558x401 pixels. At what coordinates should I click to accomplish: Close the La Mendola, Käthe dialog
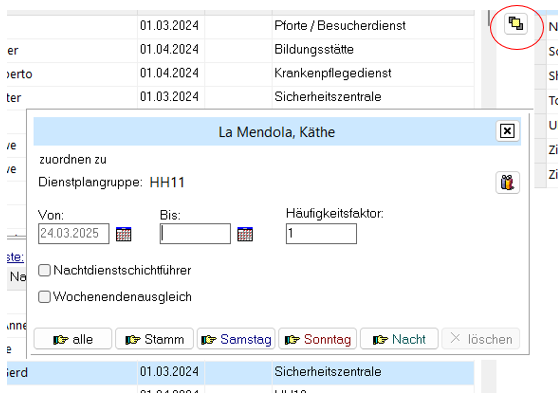tap(507, 131)
